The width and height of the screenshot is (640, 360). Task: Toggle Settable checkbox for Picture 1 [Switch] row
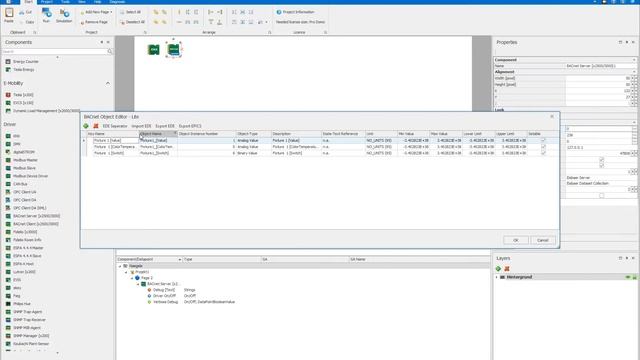coord(543,153)
